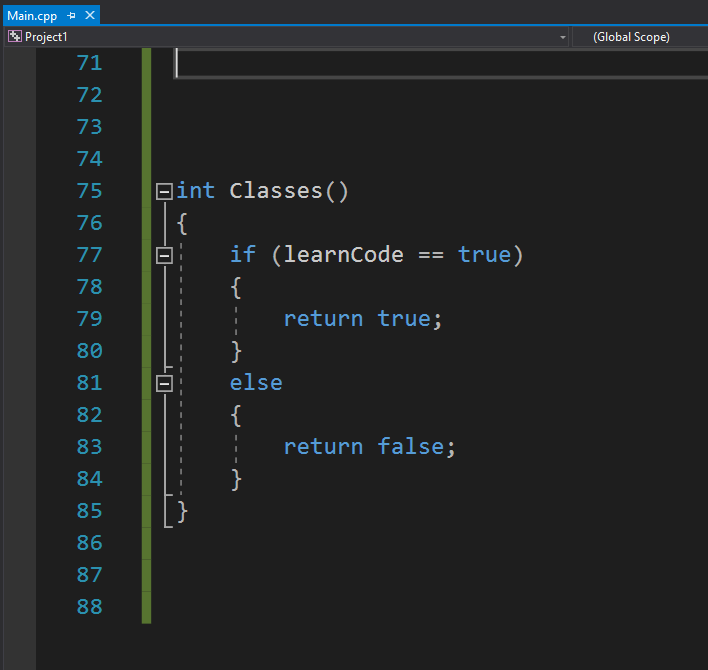
Task: Open the Project1 dropdown arrow
Action: (563, 37)
